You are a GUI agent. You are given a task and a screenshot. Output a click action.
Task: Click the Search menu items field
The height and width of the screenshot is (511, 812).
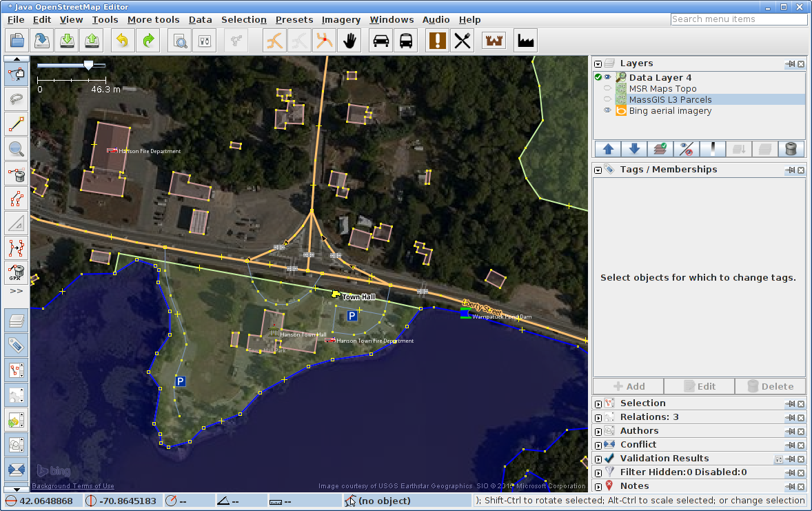tap(738, 19)
